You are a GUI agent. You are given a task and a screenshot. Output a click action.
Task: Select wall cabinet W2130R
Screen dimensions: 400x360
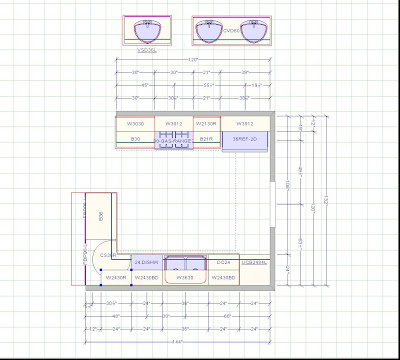point(207,124)
